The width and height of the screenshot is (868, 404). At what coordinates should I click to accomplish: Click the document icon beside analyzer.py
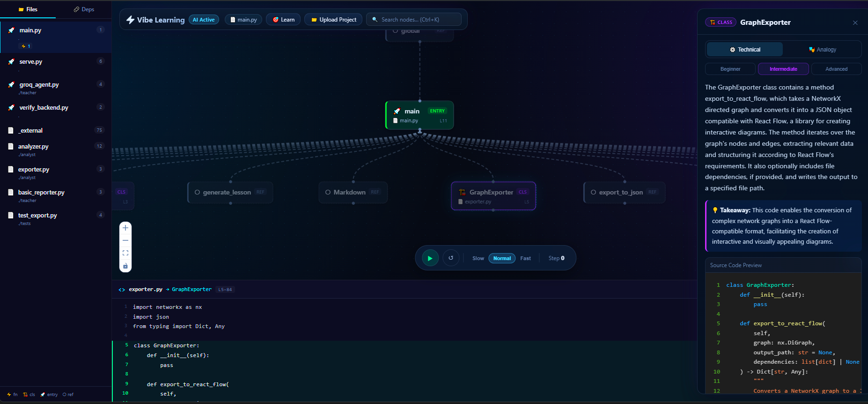11,146
